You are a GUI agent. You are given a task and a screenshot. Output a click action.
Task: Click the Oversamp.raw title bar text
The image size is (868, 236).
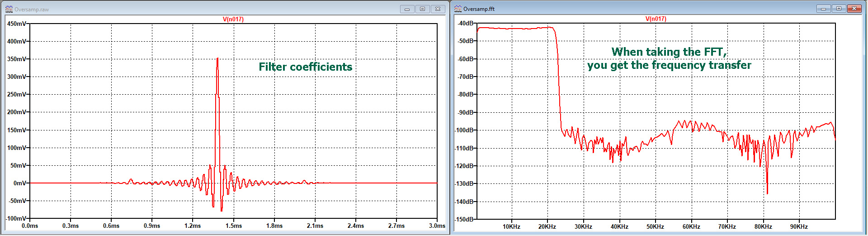(x=32, y=10)
